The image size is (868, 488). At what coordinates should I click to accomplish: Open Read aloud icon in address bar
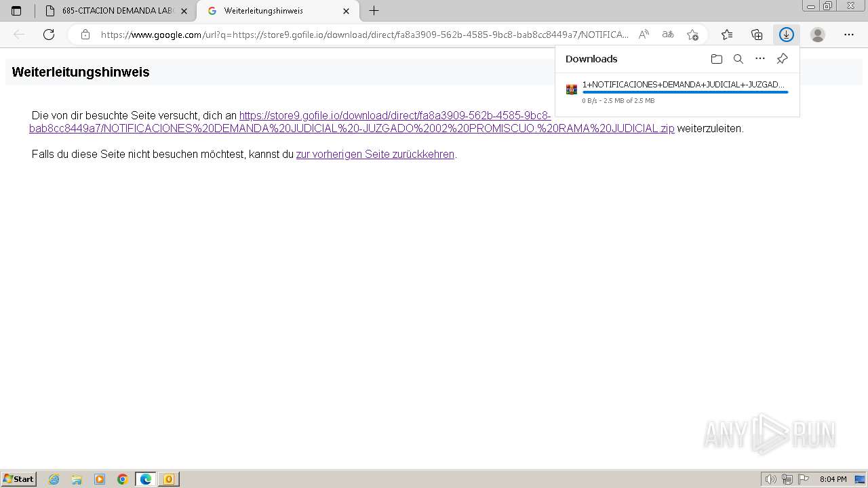tap(644, 35)
